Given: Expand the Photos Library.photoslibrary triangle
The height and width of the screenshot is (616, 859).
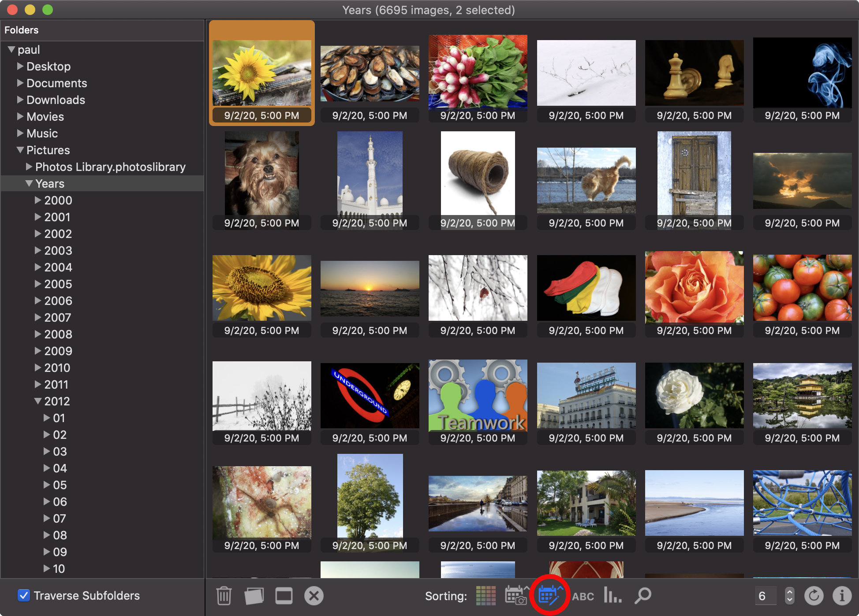Looking at the screenshot, I should 29,167.
